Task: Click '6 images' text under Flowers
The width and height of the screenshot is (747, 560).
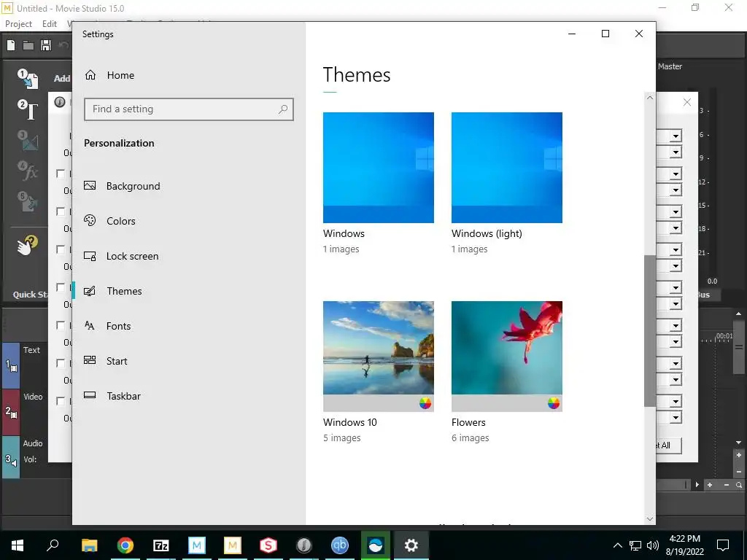Action: coord(471,438)
